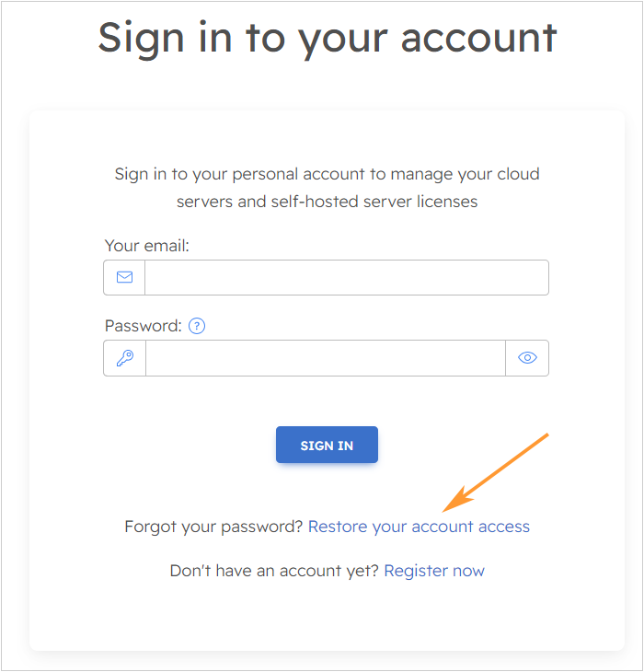Open the password help question mark
This screenshot has height=672, width=644.
197,326
